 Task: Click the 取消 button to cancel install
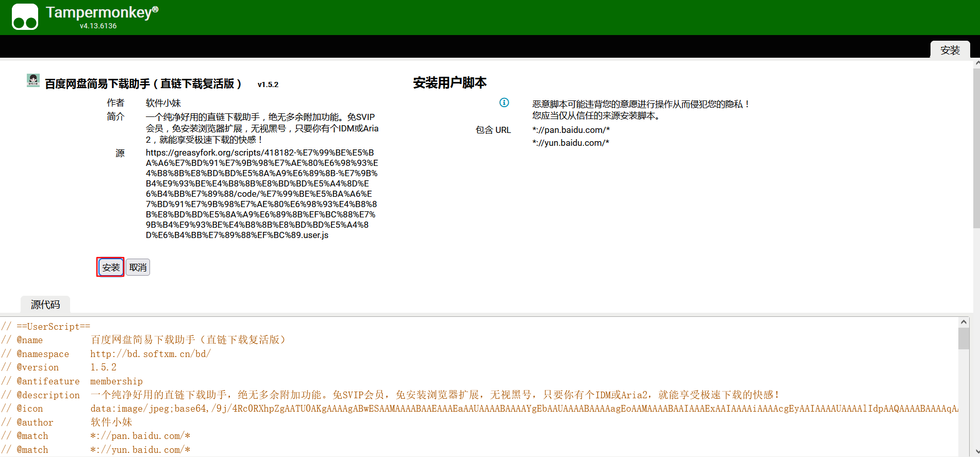click(138, 267)
